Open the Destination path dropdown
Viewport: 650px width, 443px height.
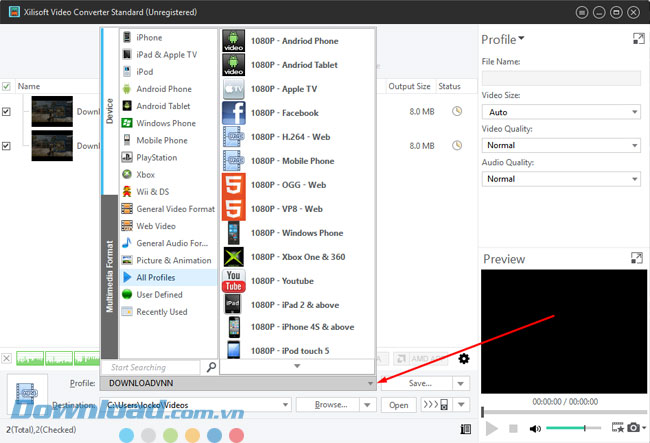pos(285,404)
